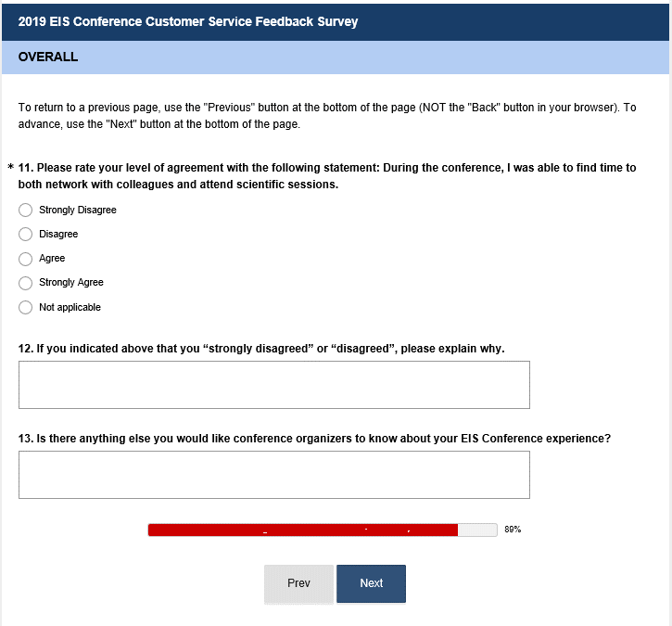Click the "Strongly Disagree" label text
672x626 pixels.
(x=78, y=210)
